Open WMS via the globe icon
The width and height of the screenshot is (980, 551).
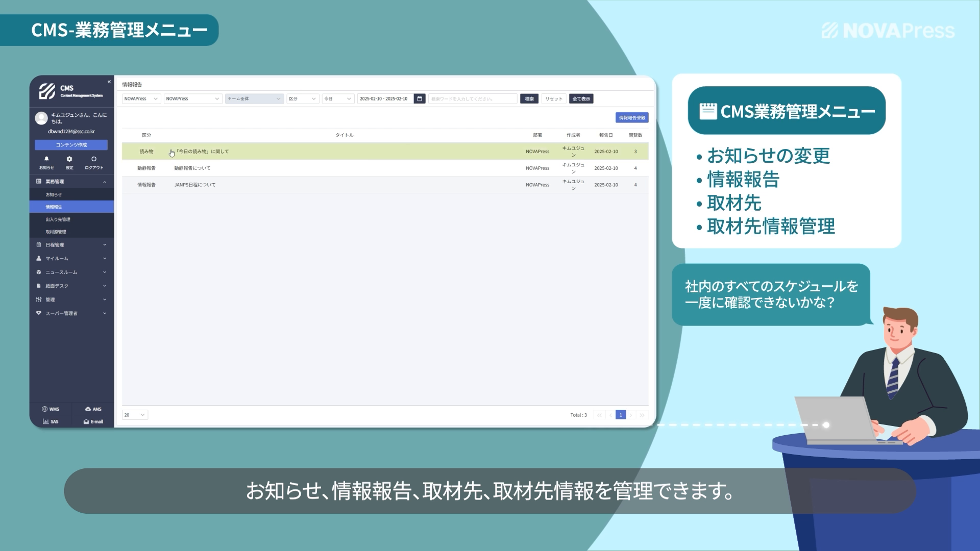pyautogui.click(x=45, y=409)
